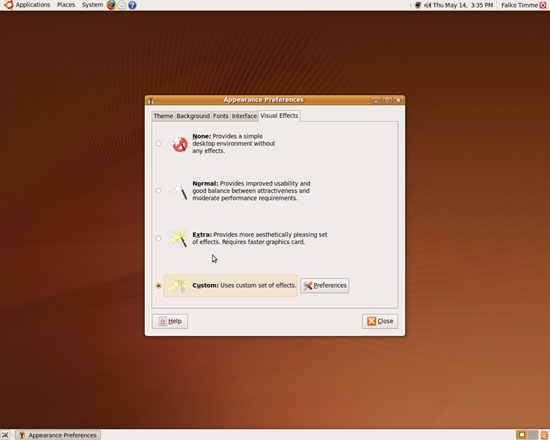Image resolution: width=550 pixels, height=440 pixels.
Task: Select the Extra visual effects radio button
Action: pyautogui.click(x=159, y=238)
